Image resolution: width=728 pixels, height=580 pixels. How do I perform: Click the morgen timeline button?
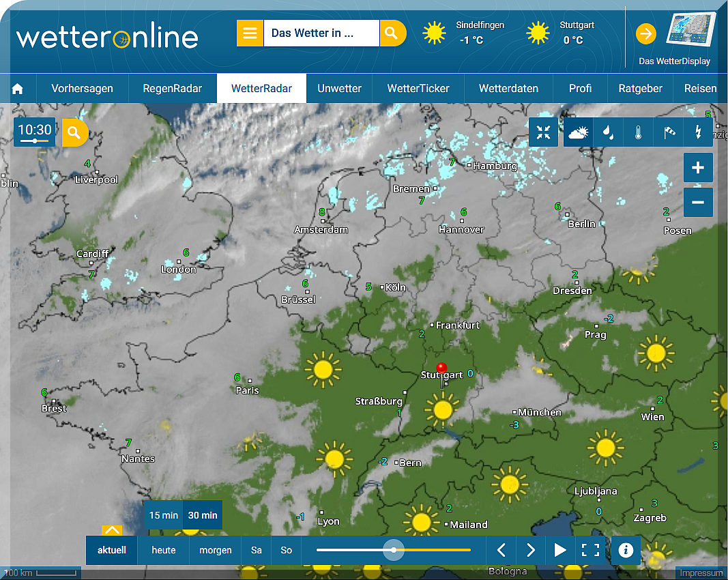216,550
